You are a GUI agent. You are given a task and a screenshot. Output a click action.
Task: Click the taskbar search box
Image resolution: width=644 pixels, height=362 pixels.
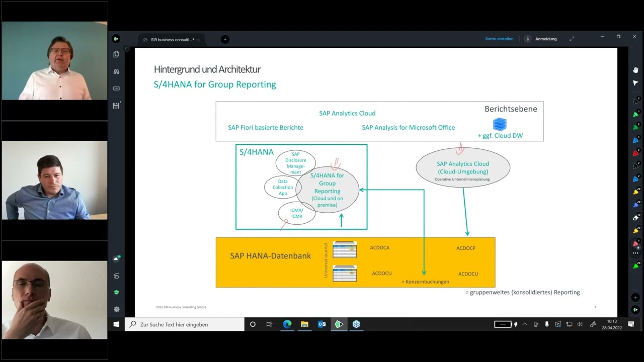point(184,324)
